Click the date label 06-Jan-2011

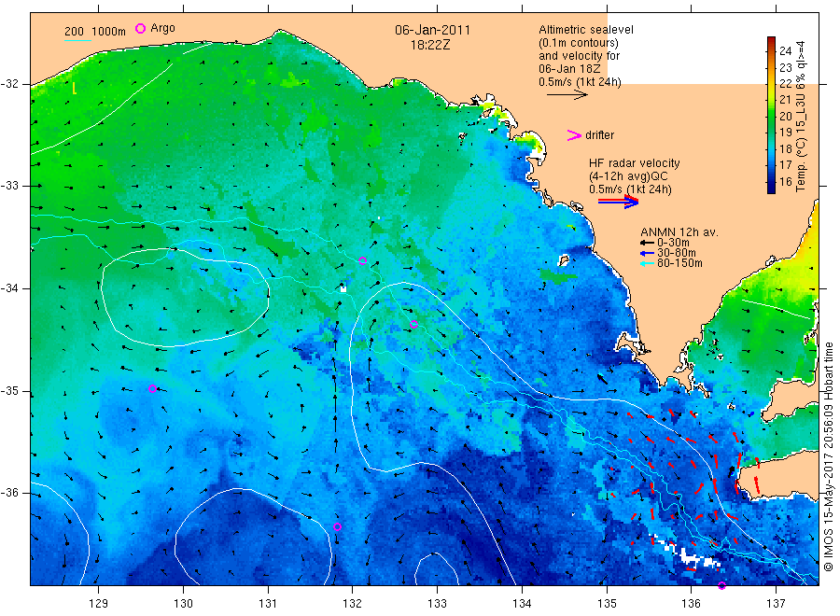pos(432,30)
